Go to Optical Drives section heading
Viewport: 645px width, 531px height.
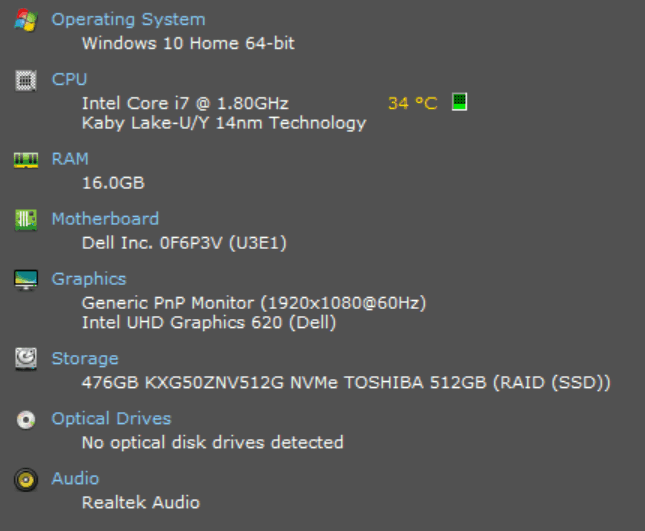[111, 419]
